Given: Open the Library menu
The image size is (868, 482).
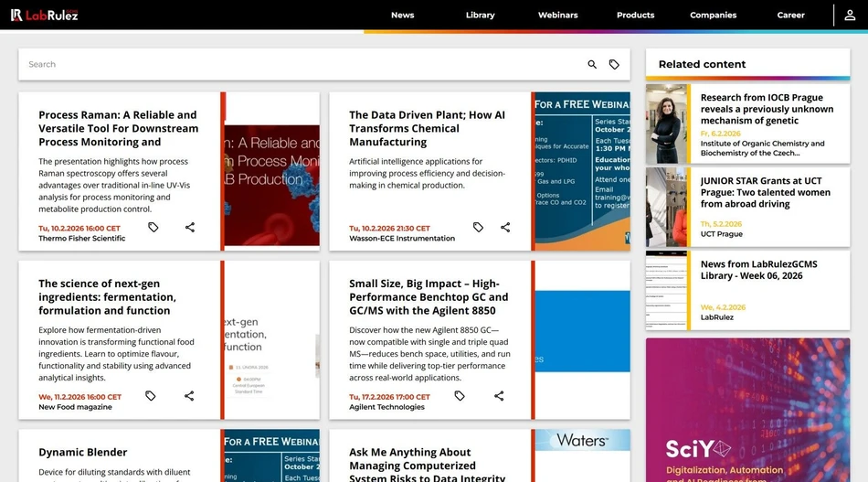Looking at the screenshot, I should 480,16.
